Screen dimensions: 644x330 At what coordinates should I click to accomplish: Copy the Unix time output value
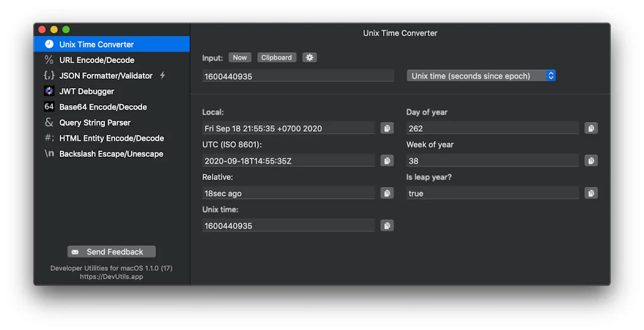point(387,225)
